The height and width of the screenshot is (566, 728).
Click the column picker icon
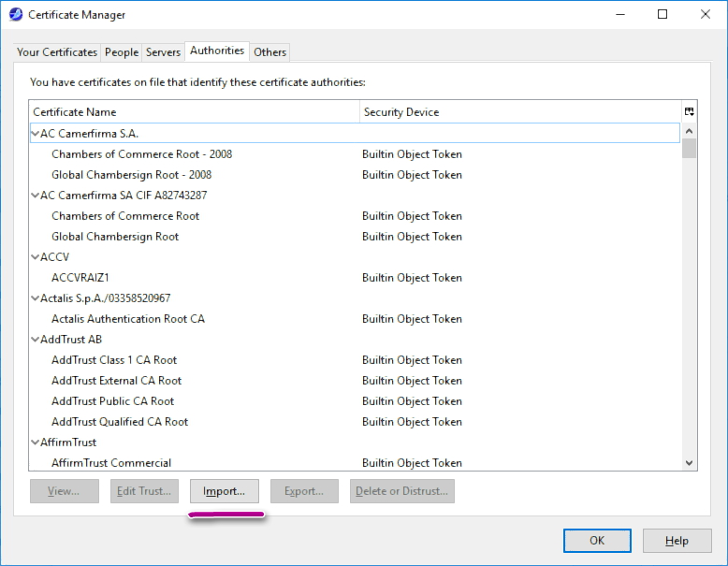coord(690,111)
